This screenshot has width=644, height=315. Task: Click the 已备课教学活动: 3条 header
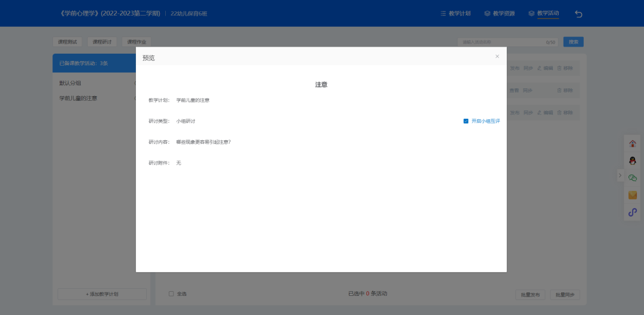[83, 63]
